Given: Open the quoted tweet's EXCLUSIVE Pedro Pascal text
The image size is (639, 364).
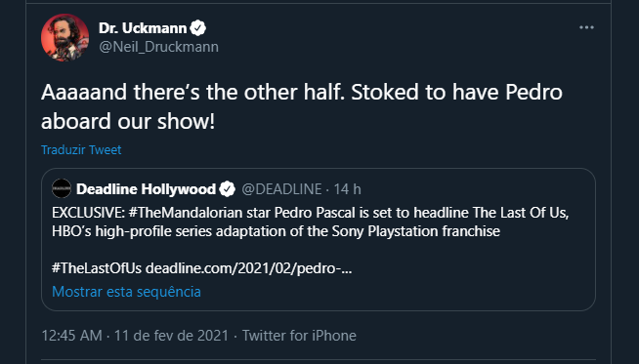Looking at the screenshot, I should coord(310,222).
